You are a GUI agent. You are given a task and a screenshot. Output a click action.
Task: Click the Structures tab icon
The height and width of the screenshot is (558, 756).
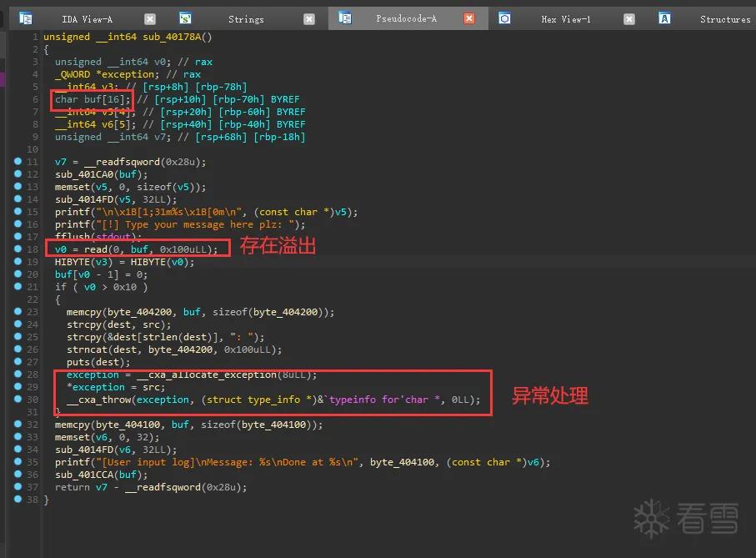click(664, 19)
